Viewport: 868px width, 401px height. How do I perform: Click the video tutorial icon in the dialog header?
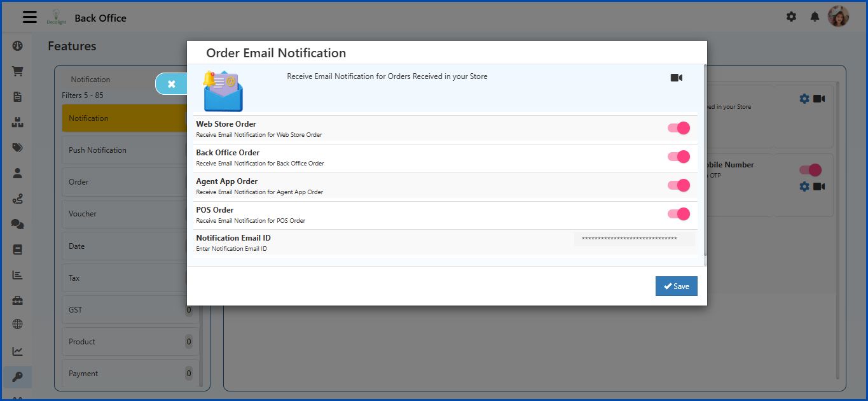(x=676, y=77)
